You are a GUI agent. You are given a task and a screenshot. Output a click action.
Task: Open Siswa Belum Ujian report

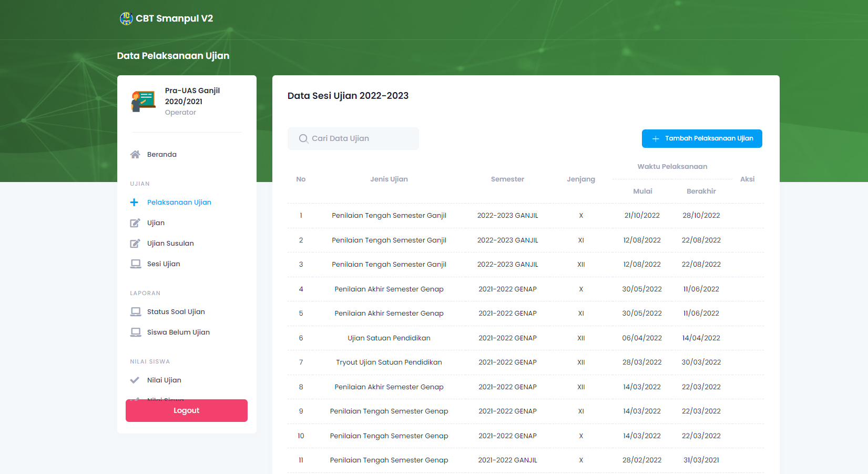click(x=178, y=332)
